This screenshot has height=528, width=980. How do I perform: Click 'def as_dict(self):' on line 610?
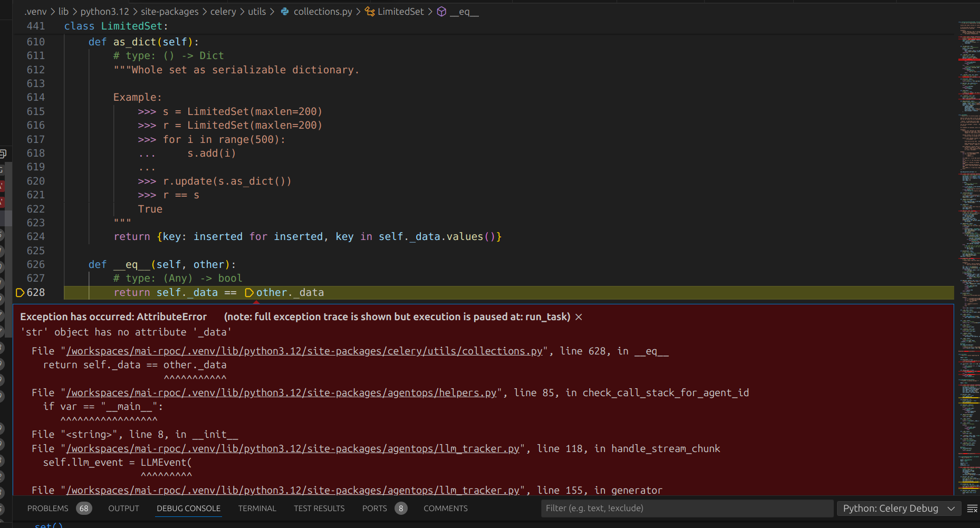(143, 42)
